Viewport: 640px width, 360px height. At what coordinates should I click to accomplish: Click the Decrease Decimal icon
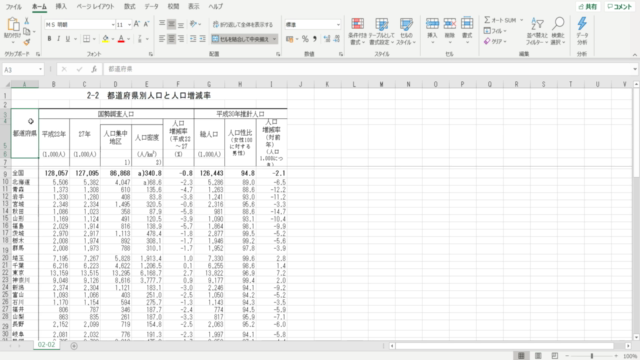(336, 39)
